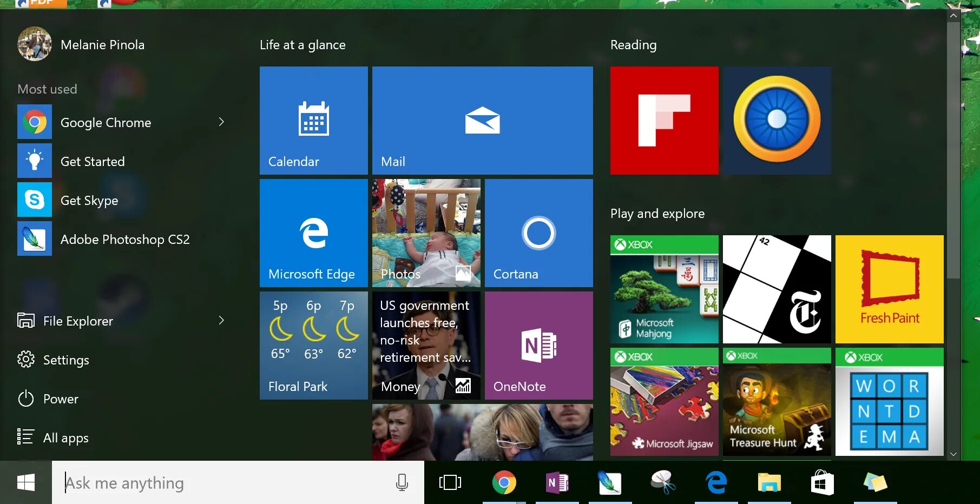Click the Start menu scroll up arrow
The image size is (980, 504).
click(x=953, y=16)
